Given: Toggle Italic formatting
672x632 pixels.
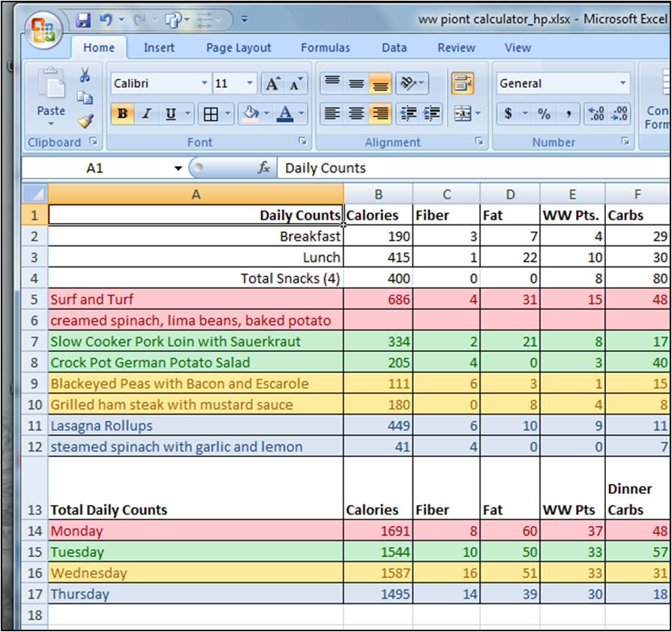Looking at the screenshot, I should tap(146, 113).
